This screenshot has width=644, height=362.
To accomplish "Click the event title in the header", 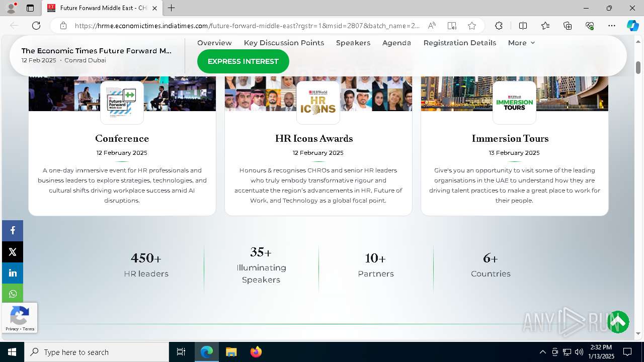I will coord(97,51).
